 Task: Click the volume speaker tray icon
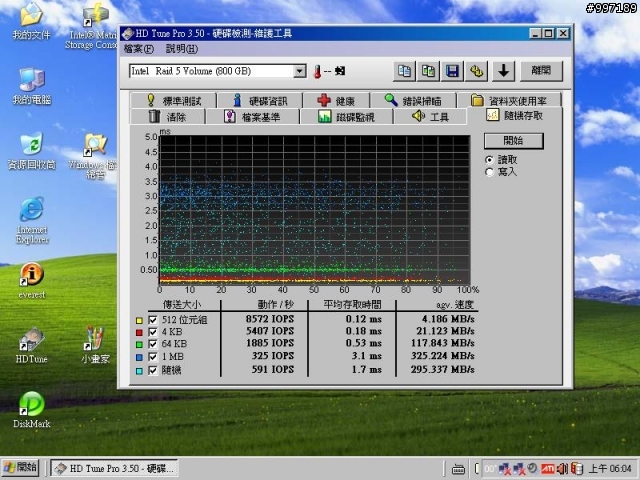562,468
